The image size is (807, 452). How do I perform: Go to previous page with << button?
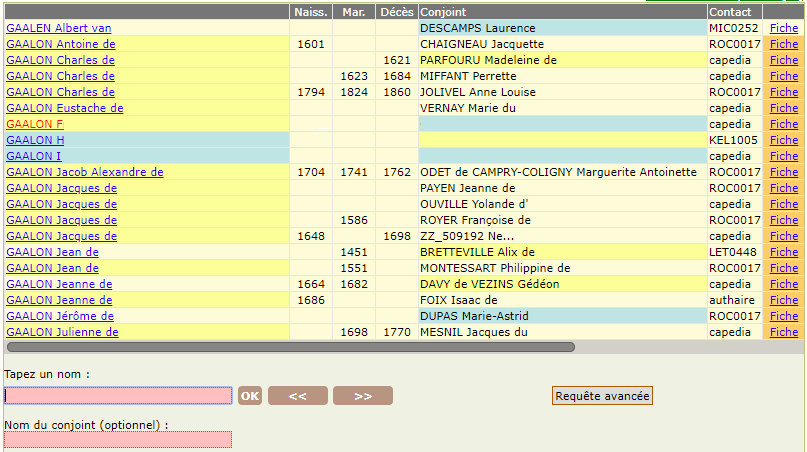point(297,396)
